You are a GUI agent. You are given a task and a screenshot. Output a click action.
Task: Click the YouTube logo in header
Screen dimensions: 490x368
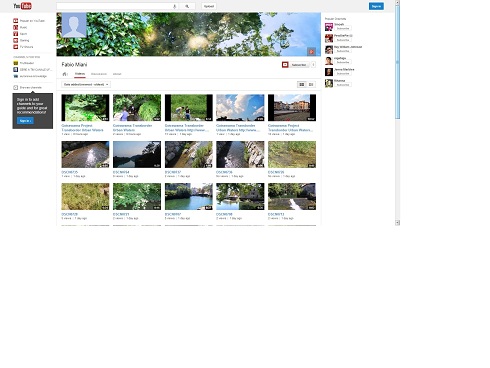22,6
